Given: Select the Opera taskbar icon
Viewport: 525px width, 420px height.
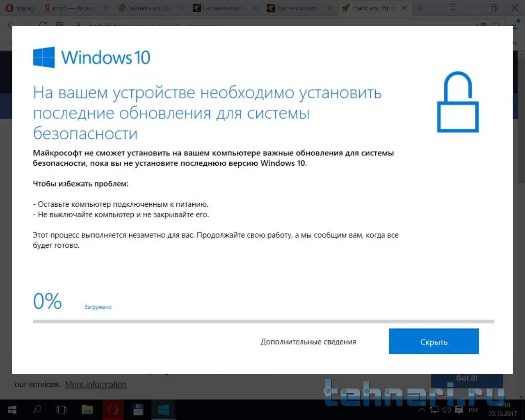Looking at the screenshot, I should (x=113, y=410).
